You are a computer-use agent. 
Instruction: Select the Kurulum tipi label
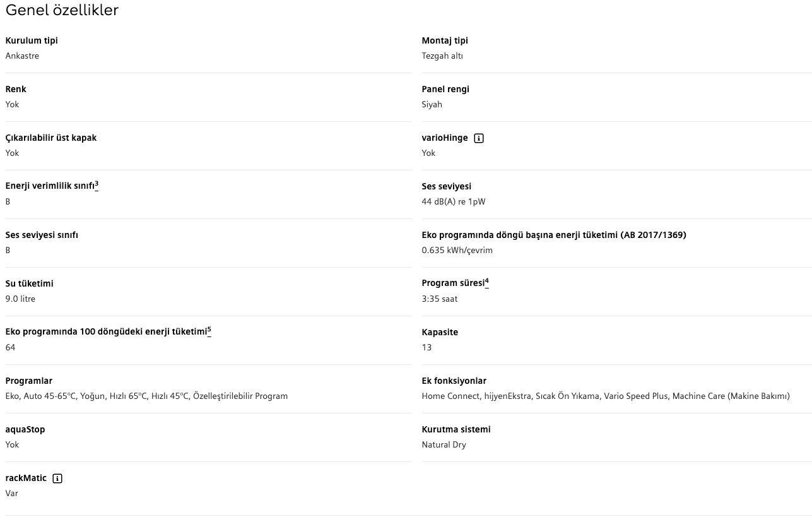32,40
